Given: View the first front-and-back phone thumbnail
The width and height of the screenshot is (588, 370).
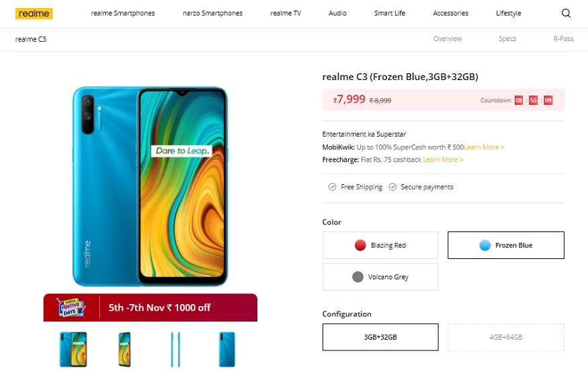Looking at the screenshot, I should [73, 349].
